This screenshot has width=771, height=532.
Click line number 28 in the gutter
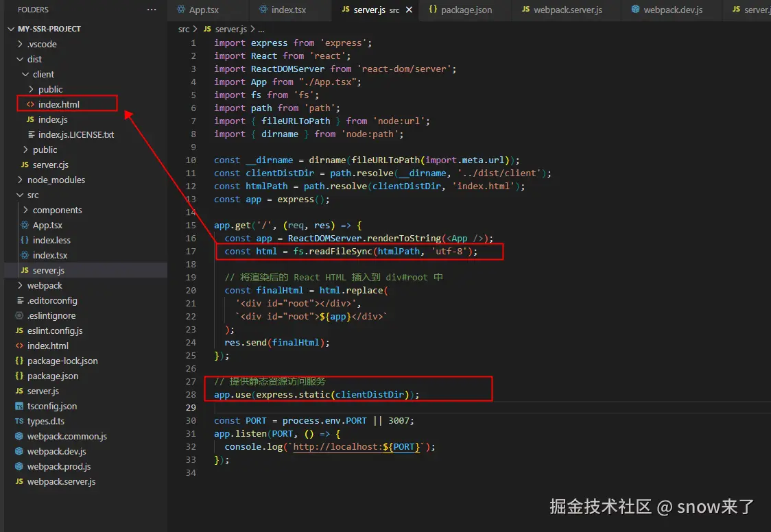point(191,395)
